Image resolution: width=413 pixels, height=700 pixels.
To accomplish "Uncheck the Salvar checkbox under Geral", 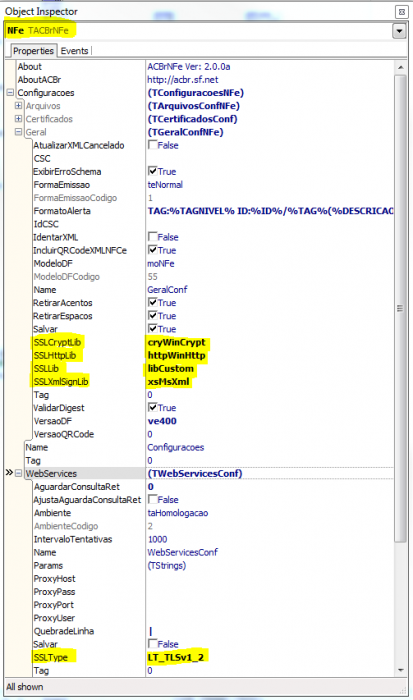I will [x=153, y=329].
